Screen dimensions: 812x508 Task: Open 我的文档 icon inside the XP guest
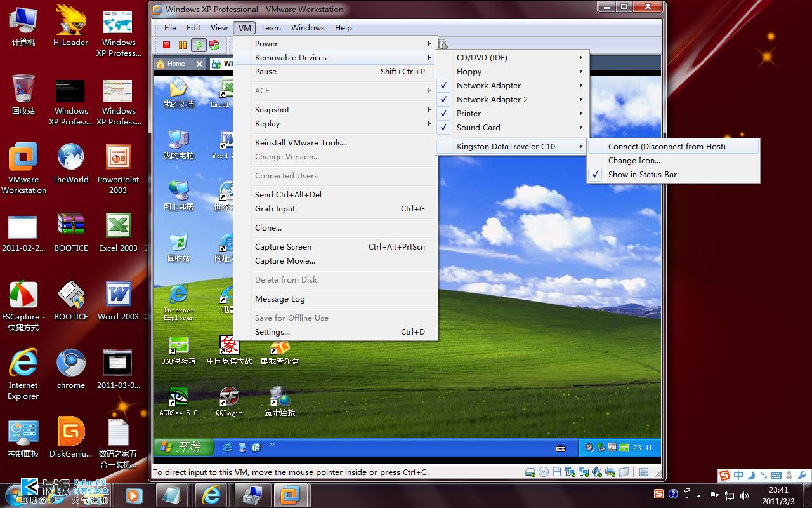pos(178,93)
